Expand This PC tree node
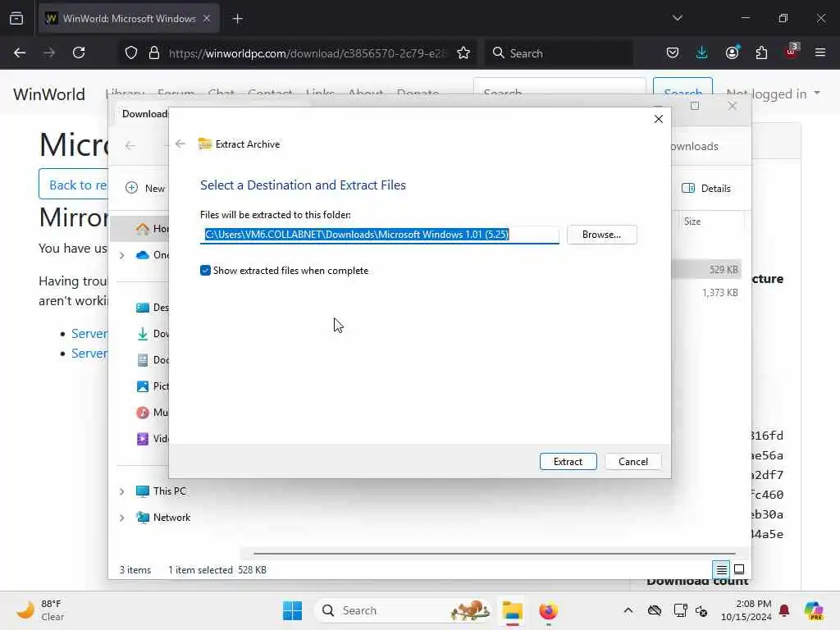Viewport: 840px width, 630px height. point(122,491)
